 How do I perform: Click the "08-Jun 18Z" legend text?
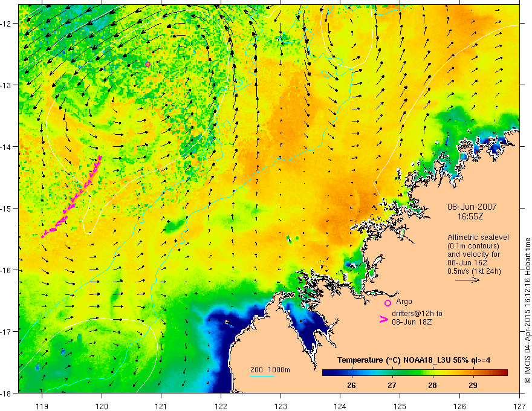[412, 322]
